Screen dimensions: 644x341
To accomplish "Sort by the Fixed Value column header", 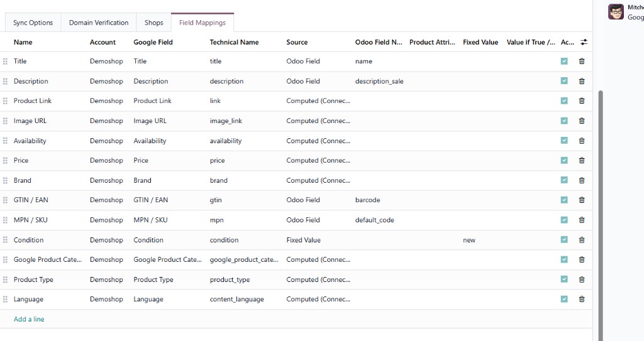I will point(480,42).
